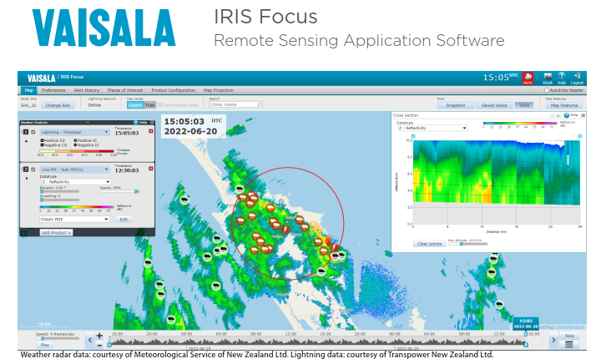The width and height of the screenshot is (601, 364).
Task: Open the Preferences tab
Action: pyautogui.click(x=53, y=90)
